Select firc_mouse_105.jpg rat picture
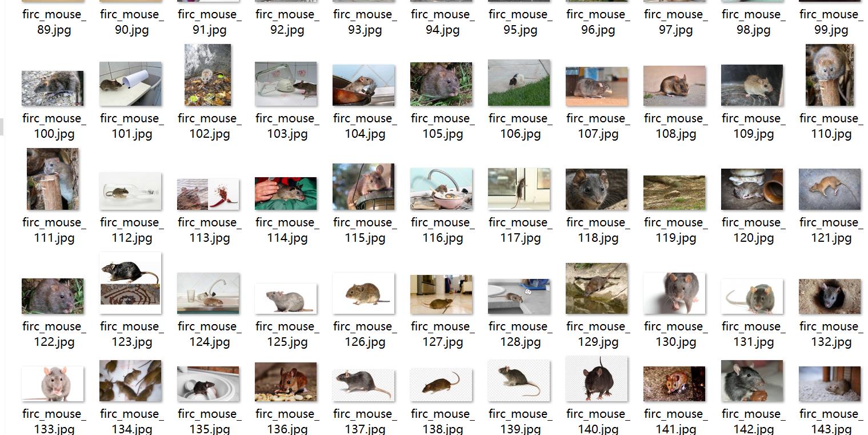Viewport: 868px width, 435px height. pos(441,84)
